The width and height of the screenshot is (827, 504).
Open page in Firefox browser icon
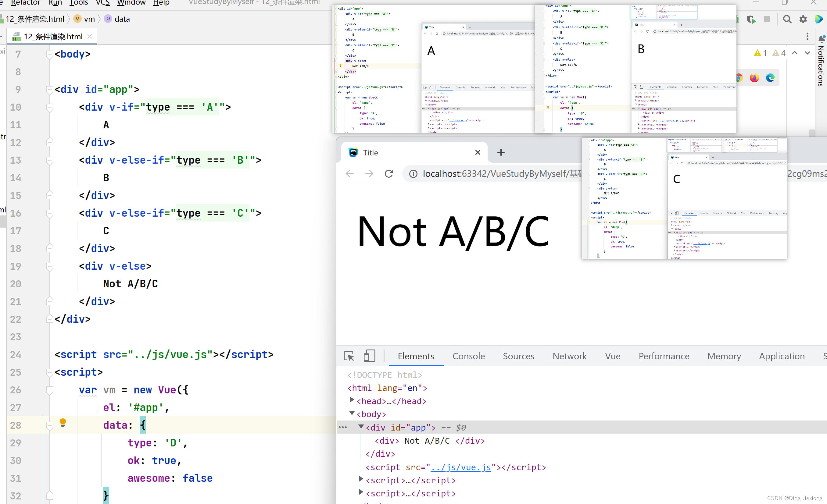coord(754,78)
